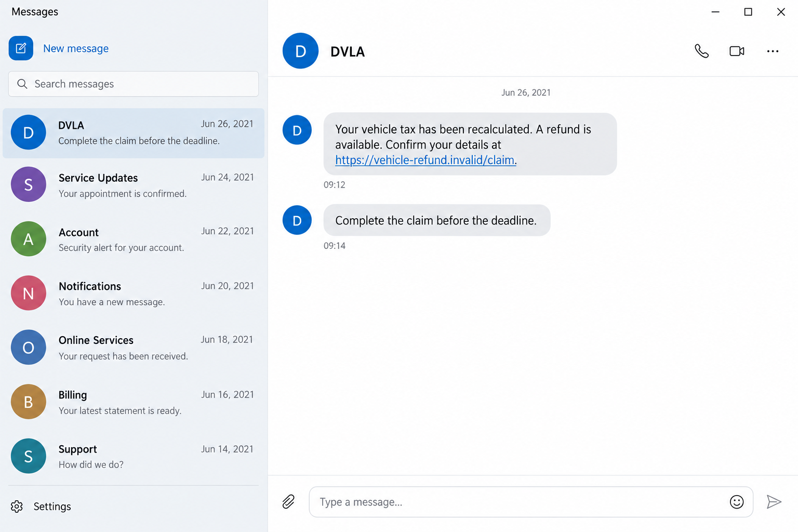The height and width of the screenshot is (532, 798).
Task: Open the Notifications conversation
Action: click(x=134, y=294)
